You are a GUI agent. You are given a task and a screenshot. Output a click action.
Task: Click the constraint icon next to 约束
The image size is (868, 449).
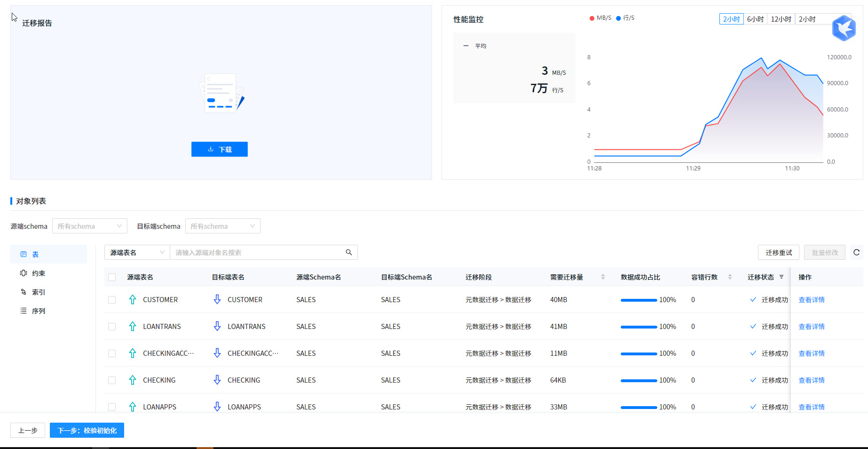tap(24, 273)
